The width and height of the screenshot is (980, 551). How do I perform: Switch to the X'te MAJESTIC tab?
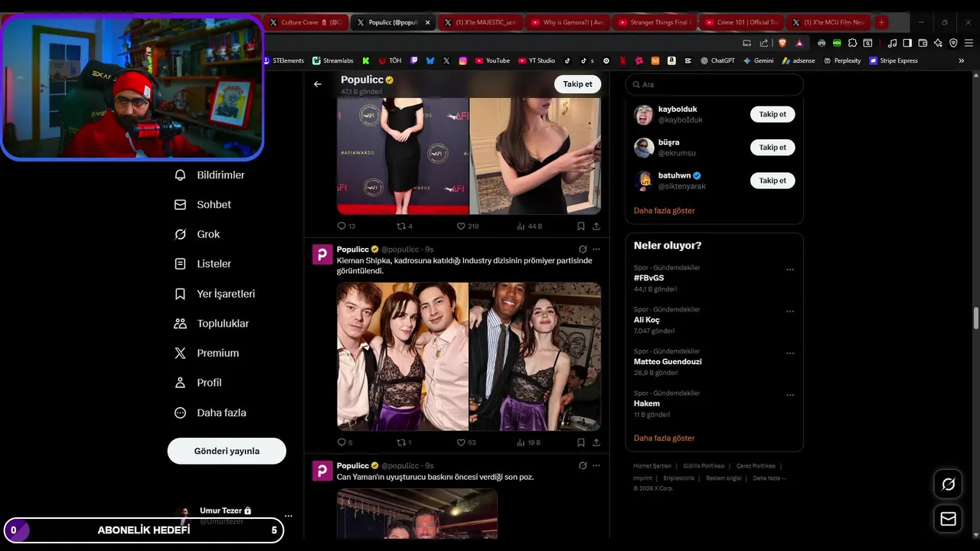[x=481, y=22]
